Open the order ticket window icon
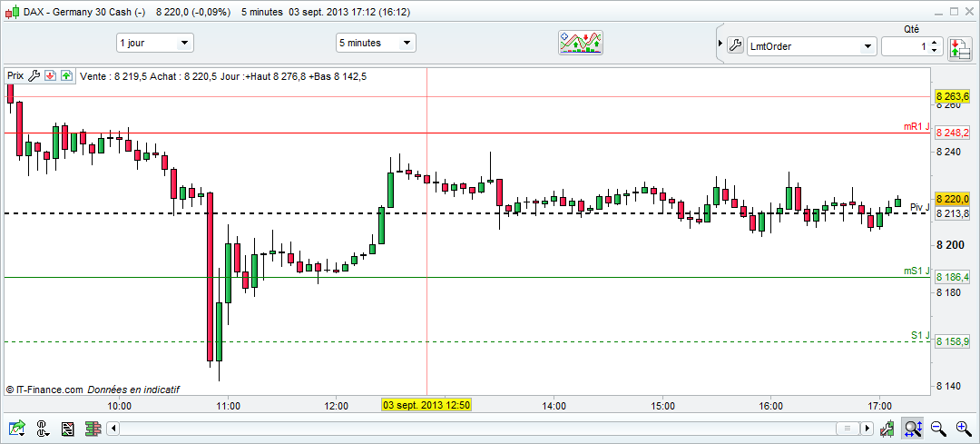This screenshot has height=444, width=980. click(x=959, y=49)
